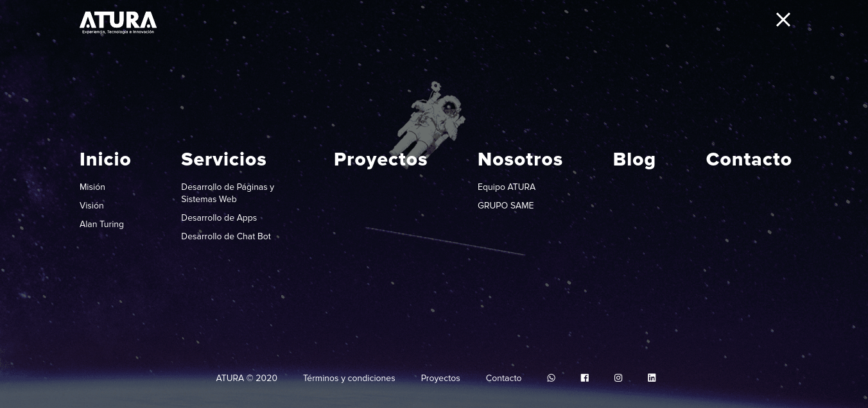Viewport: 868px width, 408px height.
Task: Click the ATURA logo
Action: coord(118,22)
